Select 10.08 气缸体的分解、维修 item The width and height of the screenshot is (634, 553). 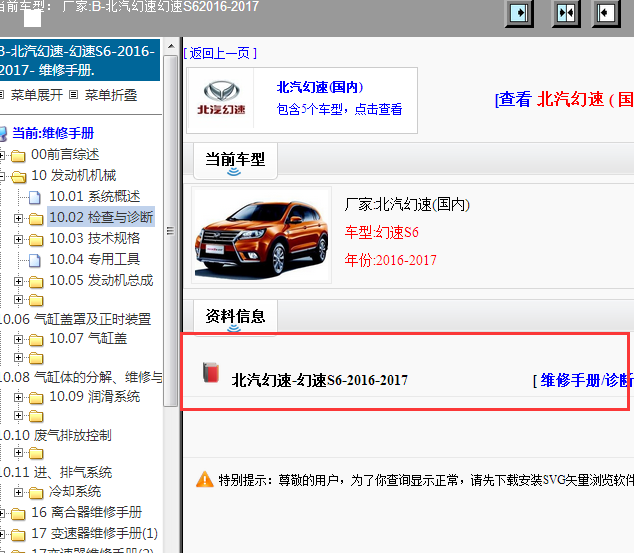pos(81,377)
